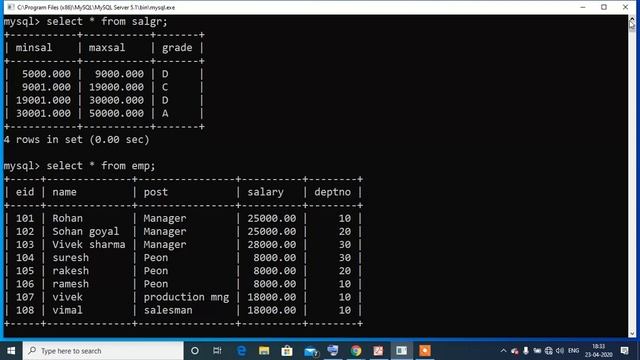Screen dimensions: 640x360
Task: Click the 'salary' column header
Action: [x=266, y=192]
